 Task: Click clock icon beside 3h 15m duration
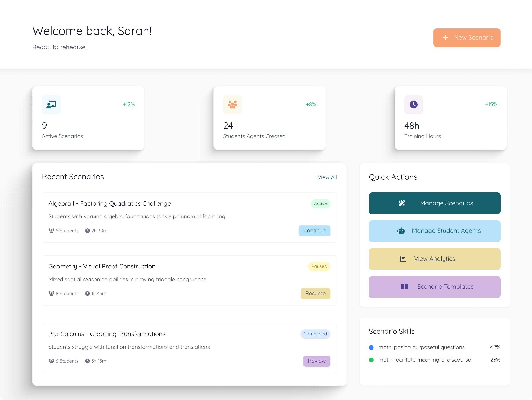pos(88,361)
